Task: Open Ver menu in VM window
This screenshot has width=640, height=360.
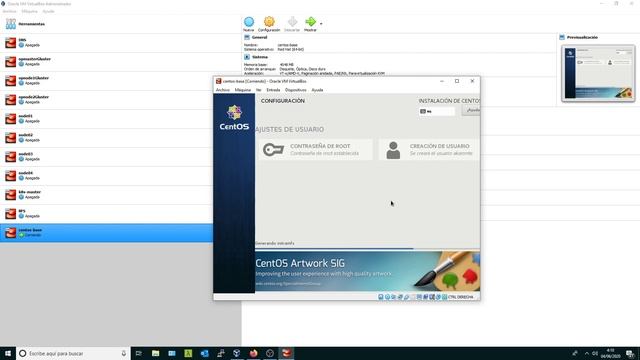Action: (x=259, y=90)
